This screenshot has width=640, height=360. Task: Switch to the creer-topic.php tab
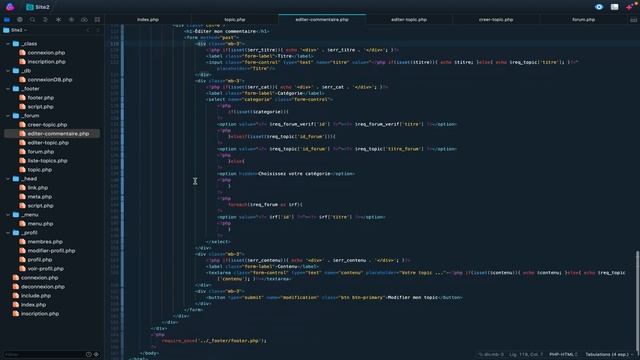pos(496,20)
